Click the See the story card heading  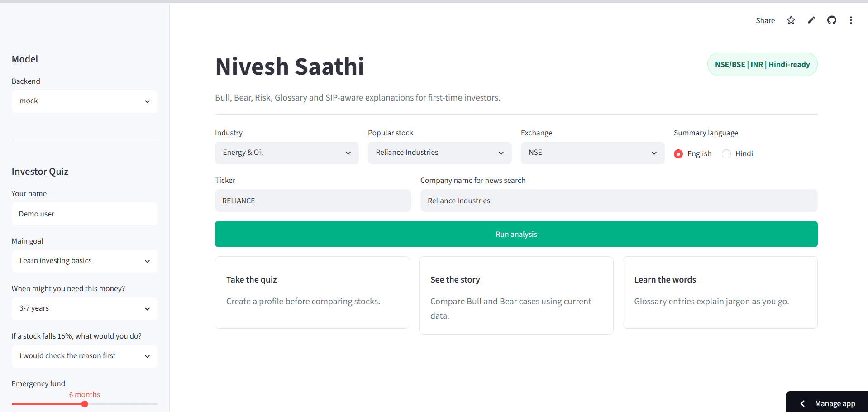(455, 280)
